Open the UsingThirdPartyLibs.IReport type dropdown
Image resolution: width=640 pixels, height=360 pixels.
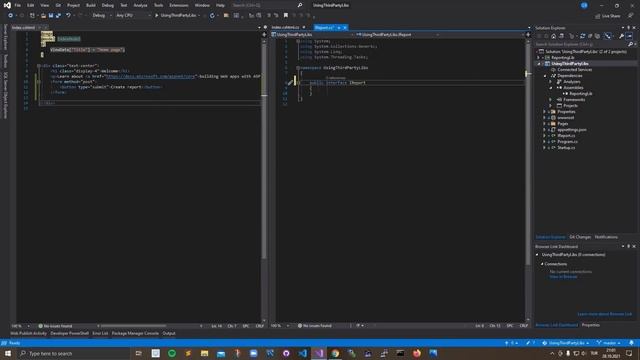click(x=398, y=35)
